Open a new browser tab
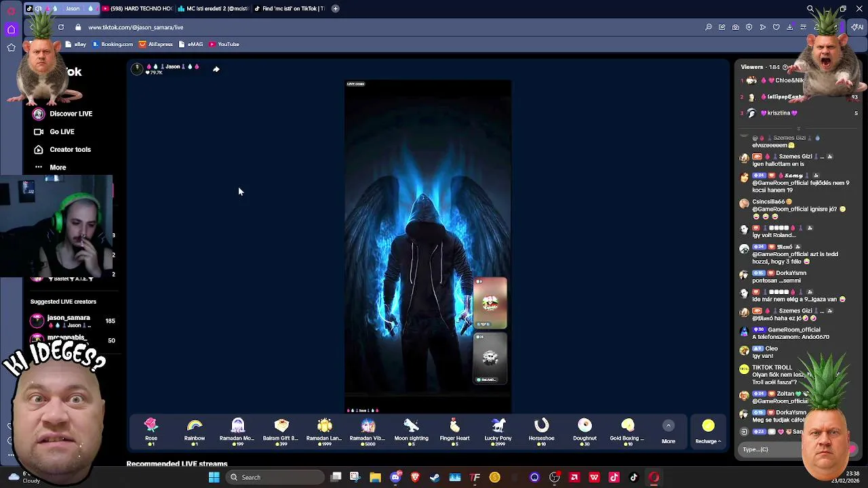Screen dimensions: 868x488 [x=335, y=8]
